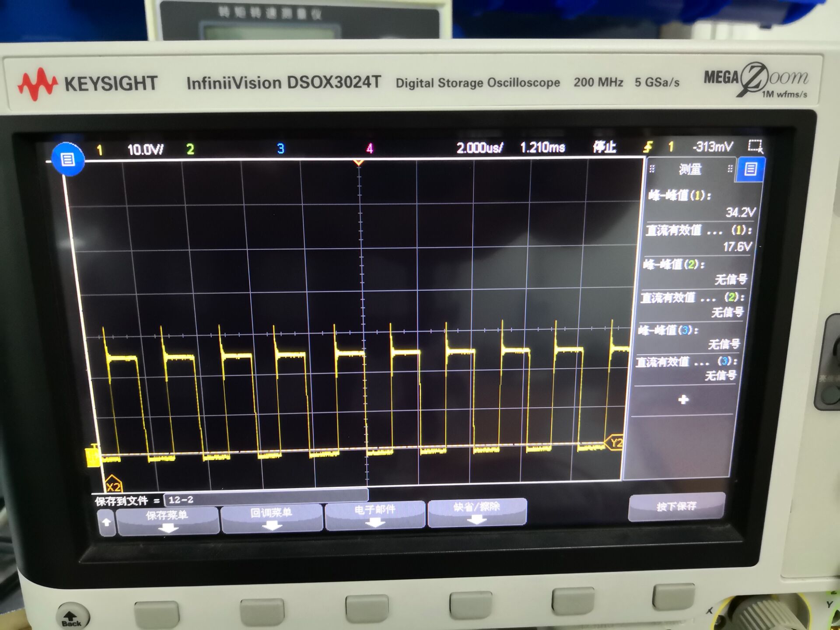This screenshot has height=630, width=840.
Task: Open the 缺省/擦除 softkey menu
Action: [476, 512]
